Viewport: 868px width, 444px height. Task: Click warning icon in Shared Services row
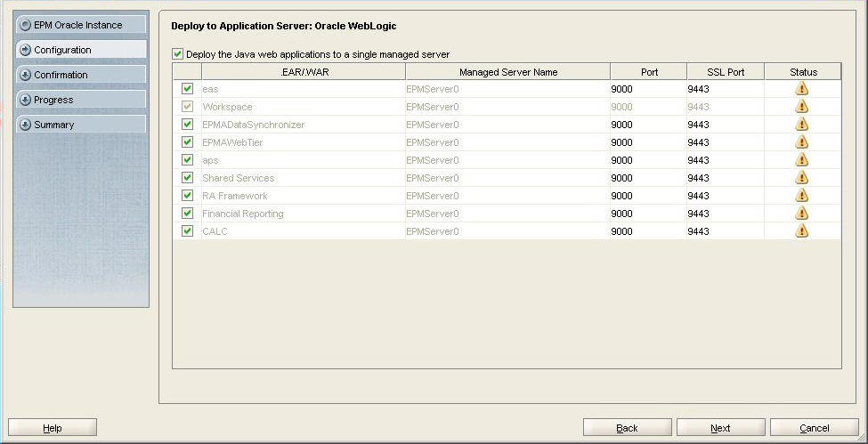click(801, 177)
